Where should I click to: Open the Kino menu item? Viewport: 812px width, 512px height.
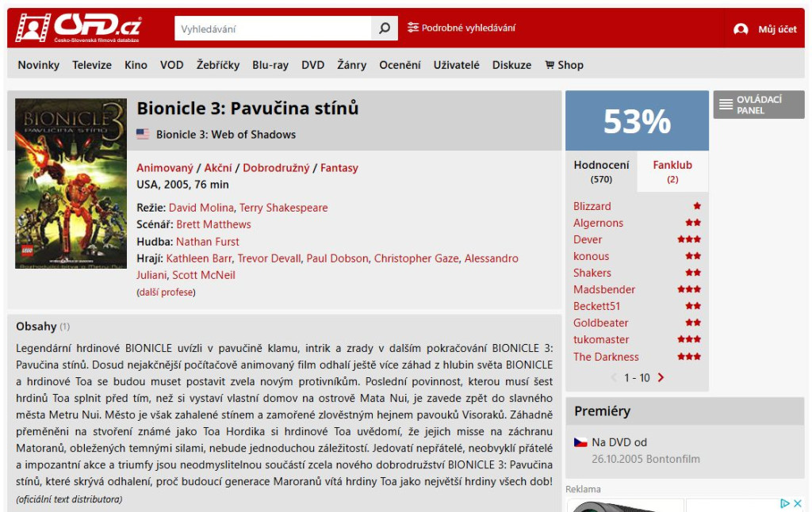136,65
